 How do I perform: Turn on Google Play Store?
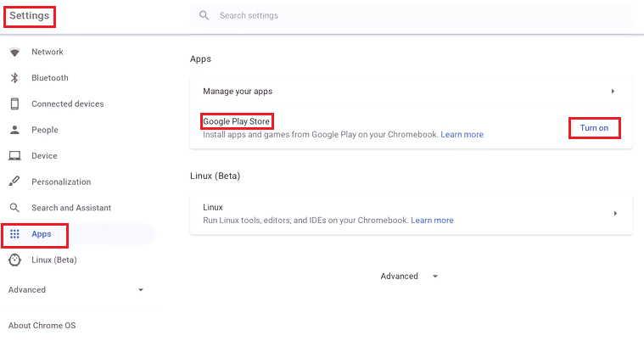pos(594,128)
